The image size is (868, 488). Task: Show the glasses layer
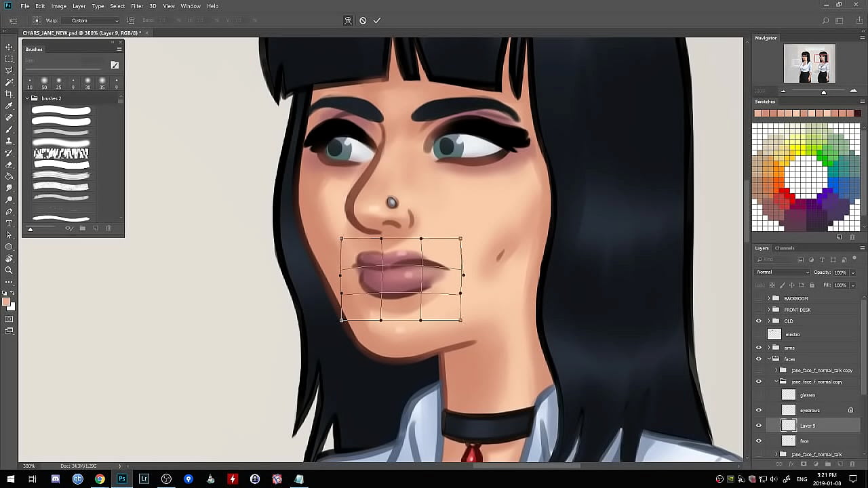[x=759, y=395]
